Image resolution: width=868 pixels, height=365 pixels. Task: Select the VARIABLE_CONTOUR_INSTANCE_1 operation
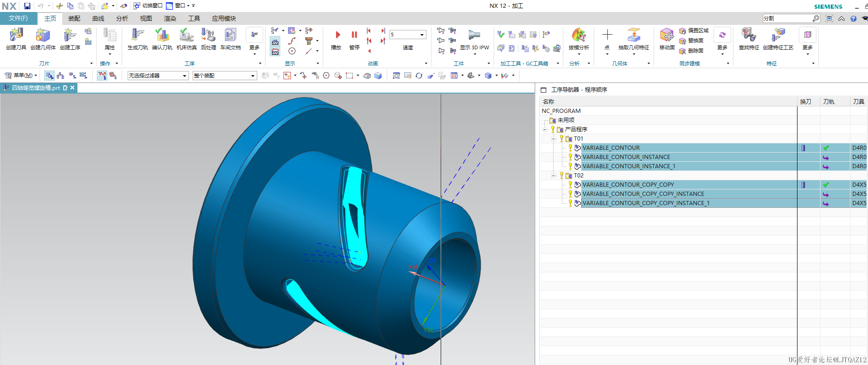(x=629, y=166)
